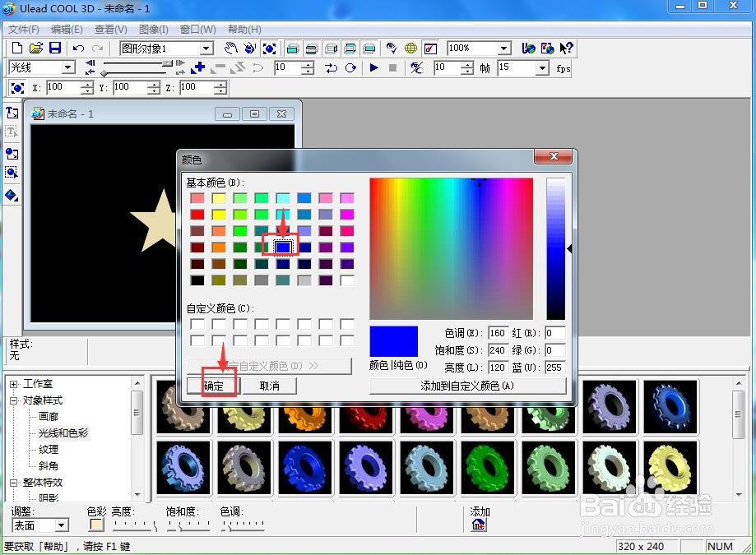Expand the 工作室 tree node
The image size is (756, 555).
point(14,384)
